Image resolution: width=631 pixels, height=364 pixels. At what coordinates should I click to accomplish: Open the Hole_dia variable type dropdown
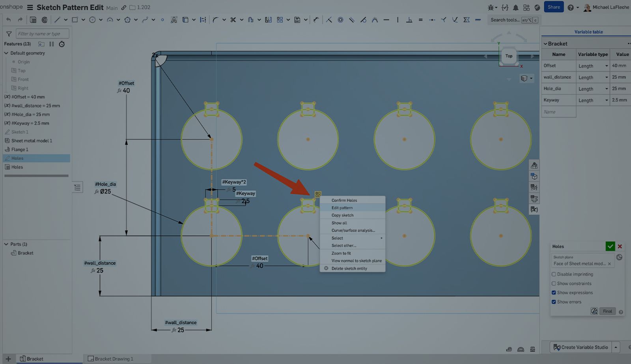click(x=607, y=89)
